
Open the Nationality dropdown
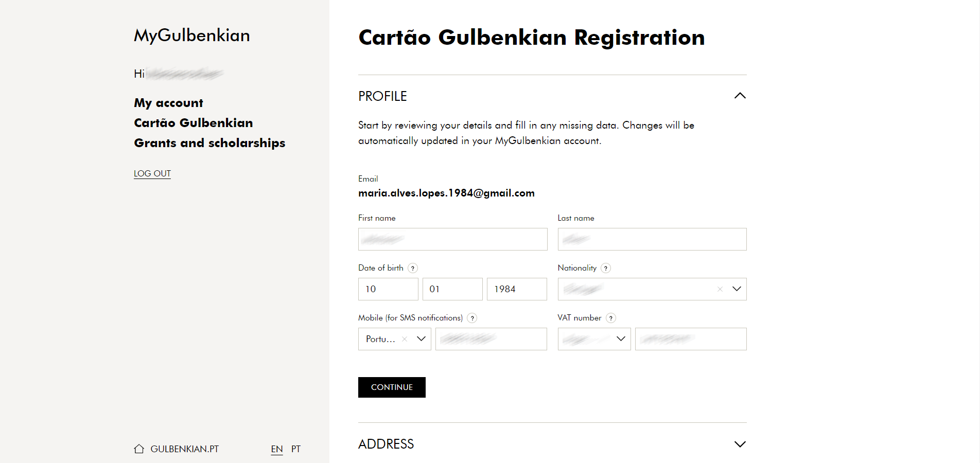(x=737, y=289)
